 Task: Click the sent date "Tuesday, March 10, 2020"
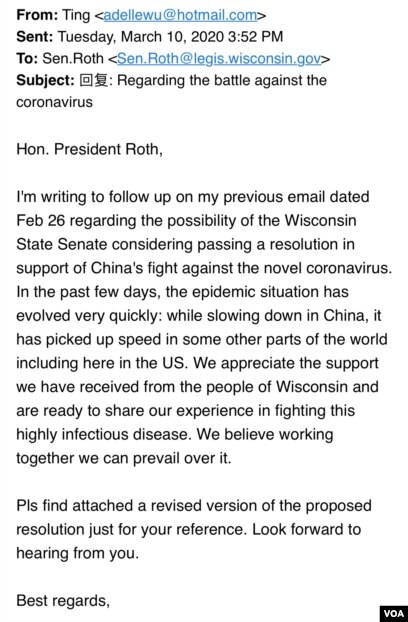tap(141, 37)
